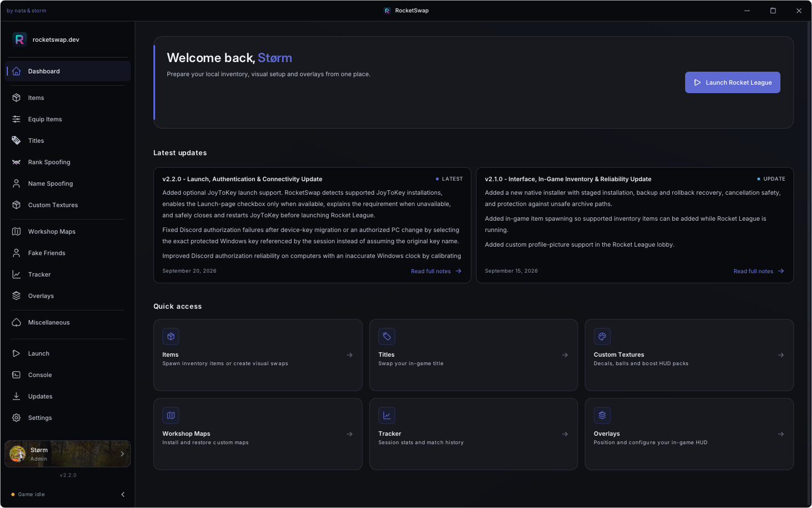
Task: Expand the Størm Admin profile chevron
Action: point(122,454)
